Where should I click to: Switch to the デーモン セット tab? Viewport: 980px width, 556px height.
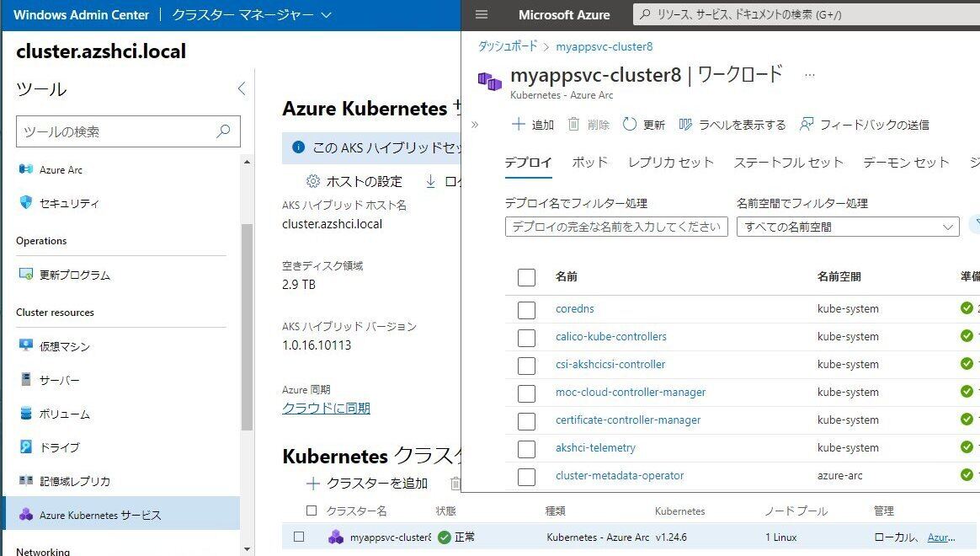click(x=906, y=163)
